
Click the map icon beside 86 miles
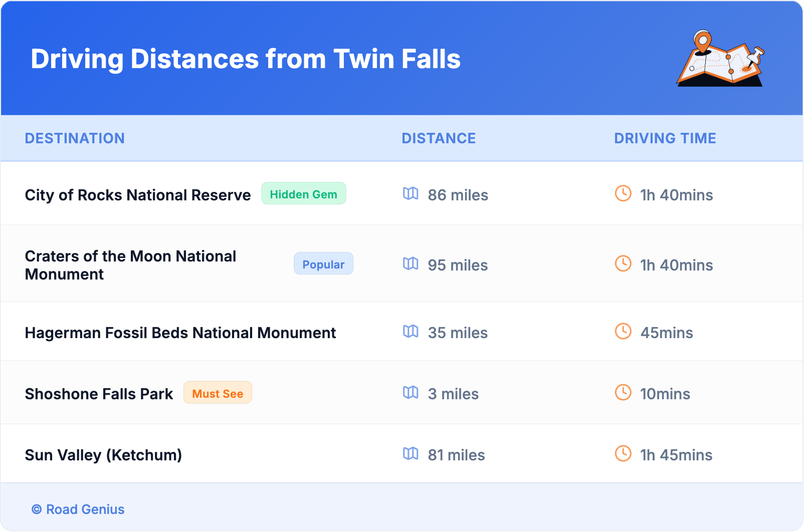411,193
